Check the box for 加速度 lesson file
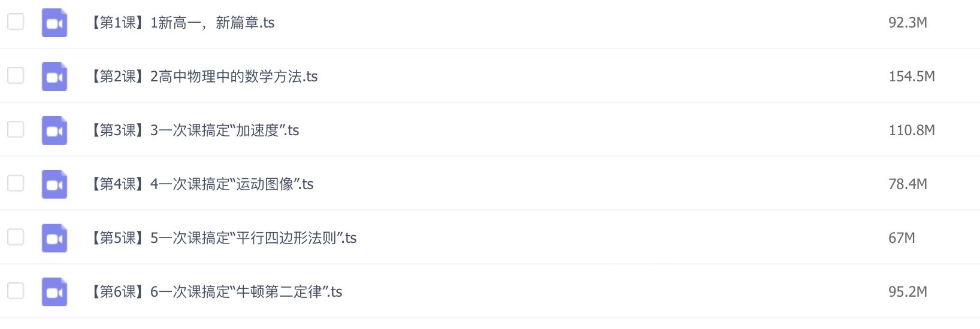The width and height of the screenshot is (980, 329). pos(16,129)
